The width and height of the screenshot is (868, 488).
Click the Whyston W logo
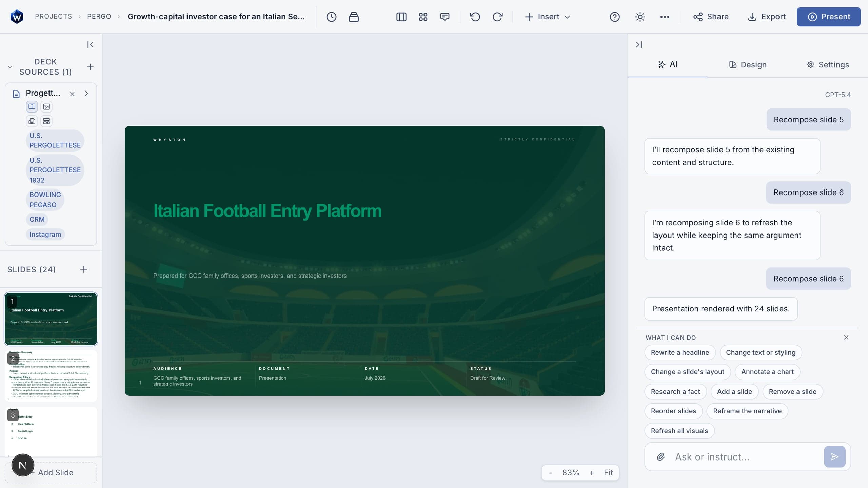click(17, 16)
